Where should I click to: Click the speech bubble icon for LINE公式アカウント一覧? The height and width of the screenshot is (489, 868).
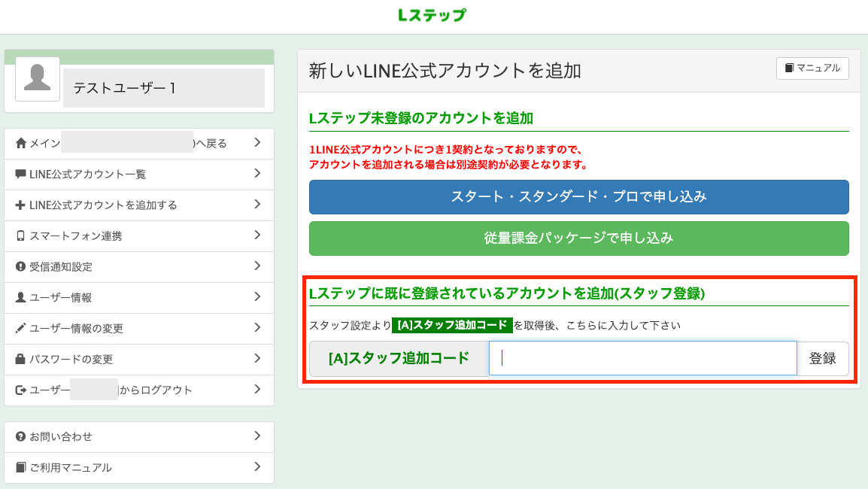tap(20, 175)
